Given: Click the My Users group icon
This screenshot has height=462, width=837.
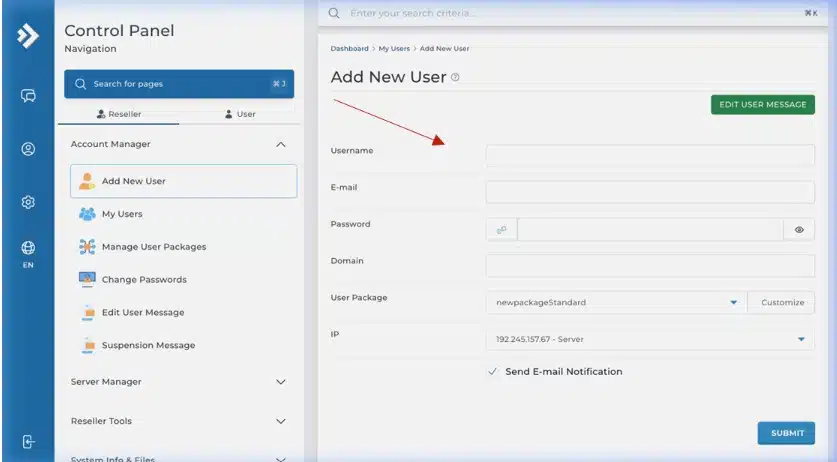Looking at the screenshot, I should [87, 214].
